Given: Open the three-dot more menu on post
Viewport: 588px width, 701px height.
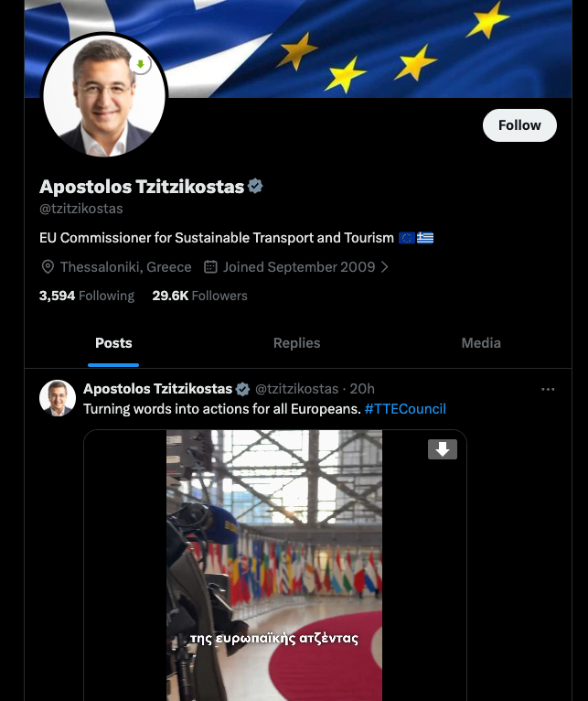Looking at the screenshot, I should (548, 390).
